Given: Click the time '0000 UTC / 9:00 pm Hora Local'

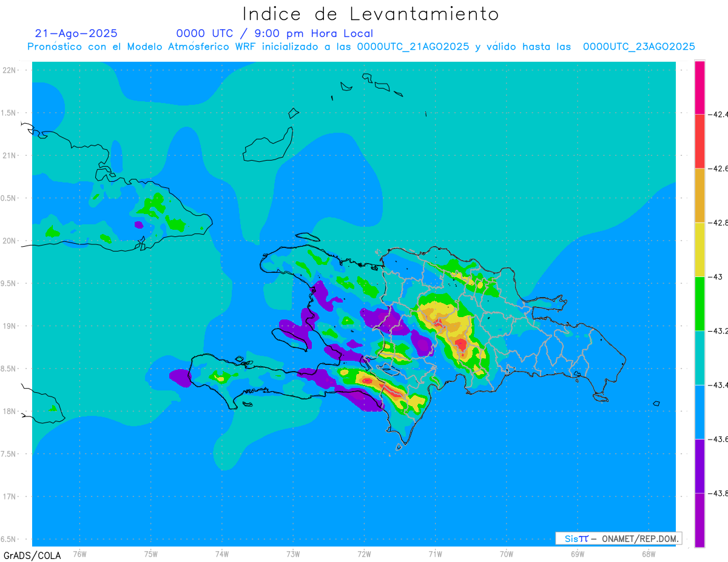Looking at the screenshot, I should (x=275, y=34).
